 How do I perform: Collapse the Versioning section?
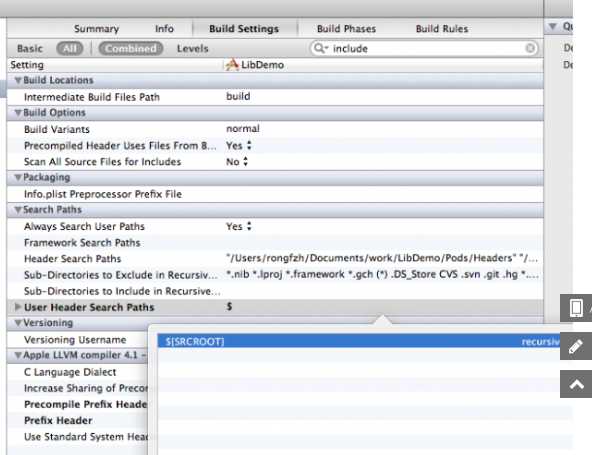point(18,323)
